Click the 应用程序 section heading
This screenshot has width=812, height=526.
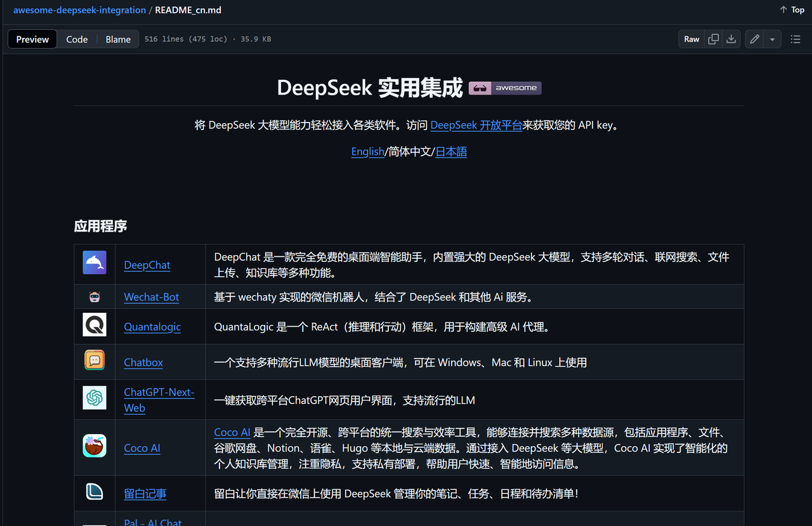pyautogui.click(x=100, y=226)
